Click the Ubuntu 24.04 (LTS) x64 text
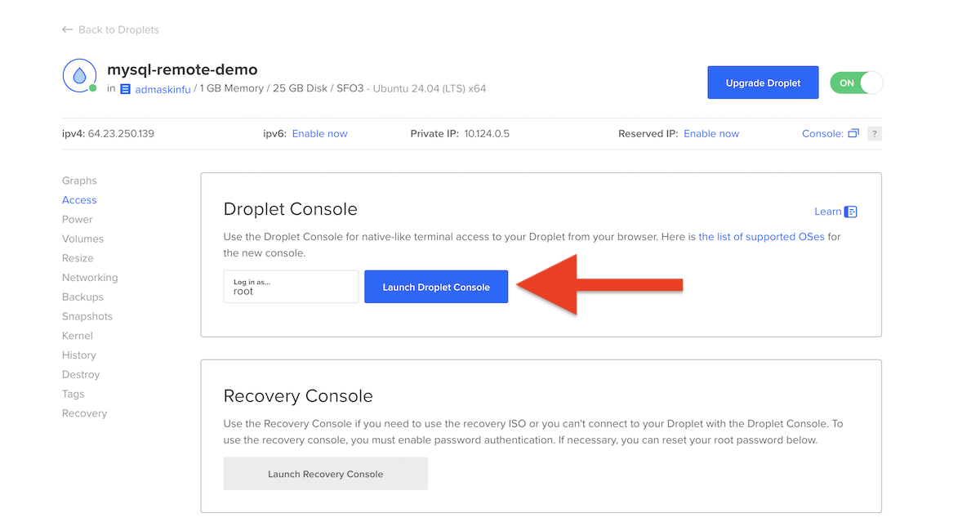This screenshot has width=980, height=531. pyautogui.click(x=430, y=88)
